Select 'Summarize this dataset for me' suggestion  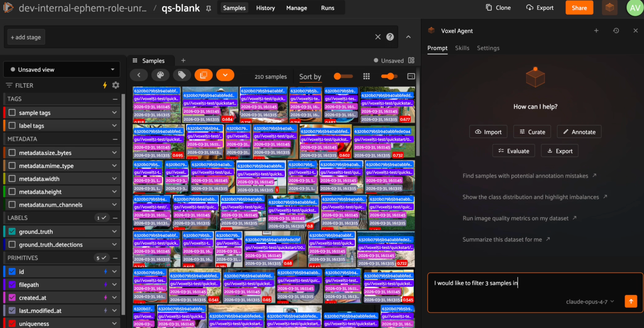click(502, 239)
